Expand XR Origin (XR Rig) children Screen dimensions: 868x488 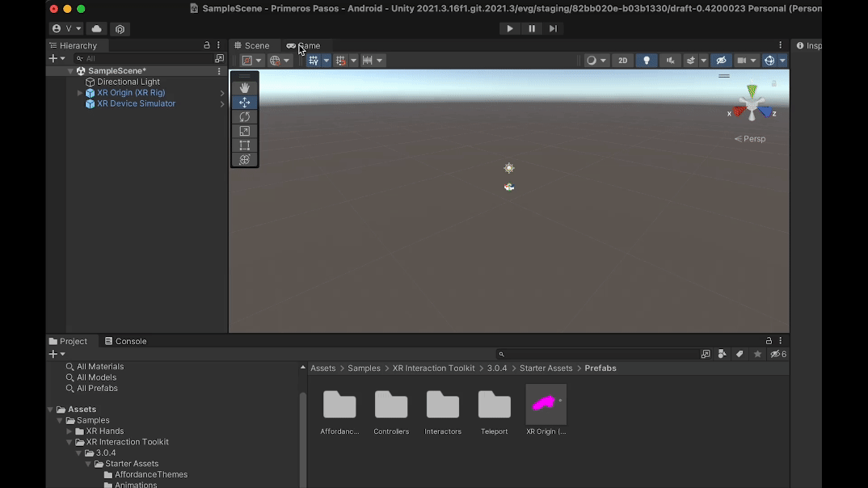[80, 93]
